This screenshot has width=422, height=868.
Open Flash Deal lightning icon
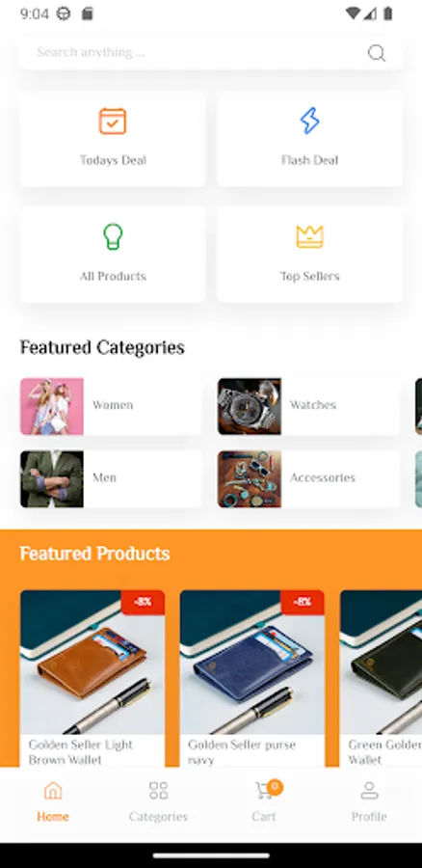309,122
